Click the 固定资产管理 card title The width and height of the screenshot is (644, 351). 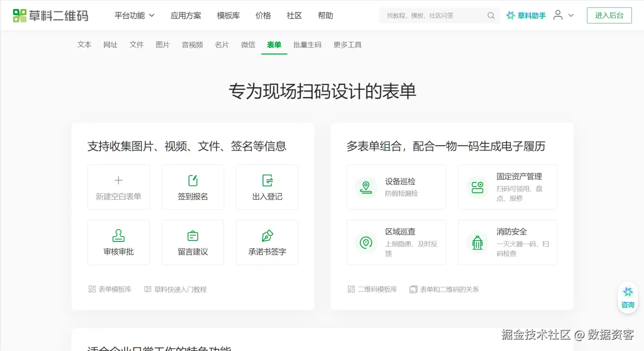click(x=519, y=176)
